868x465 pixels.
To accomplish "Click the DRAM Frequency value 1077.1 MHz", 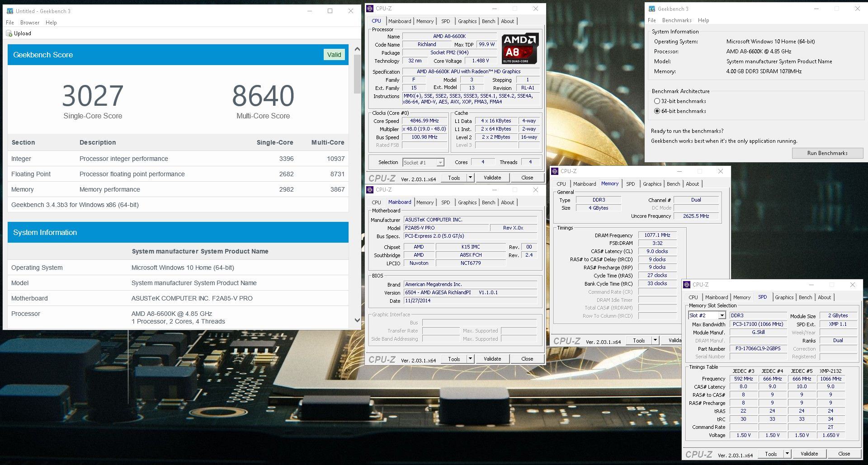I will tap(657, 235).
